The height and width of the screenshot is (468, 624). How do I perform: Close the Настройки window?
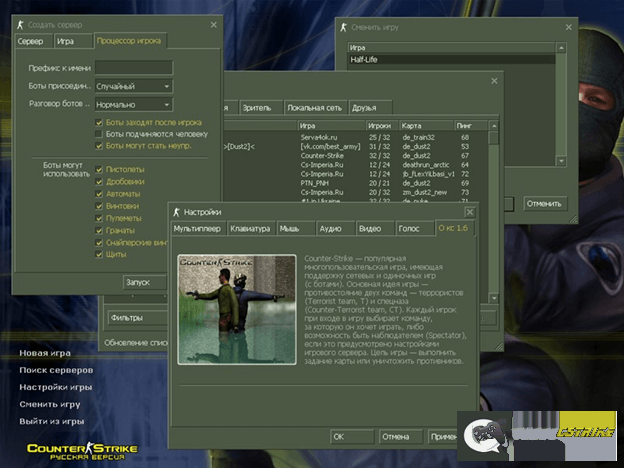coord(470,212)
